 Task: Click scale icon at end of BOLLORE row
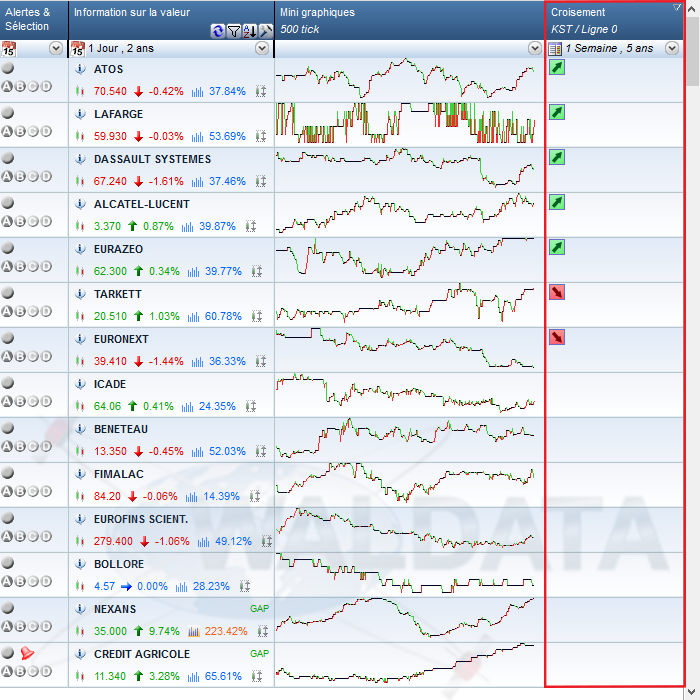(x=245, y=586)
